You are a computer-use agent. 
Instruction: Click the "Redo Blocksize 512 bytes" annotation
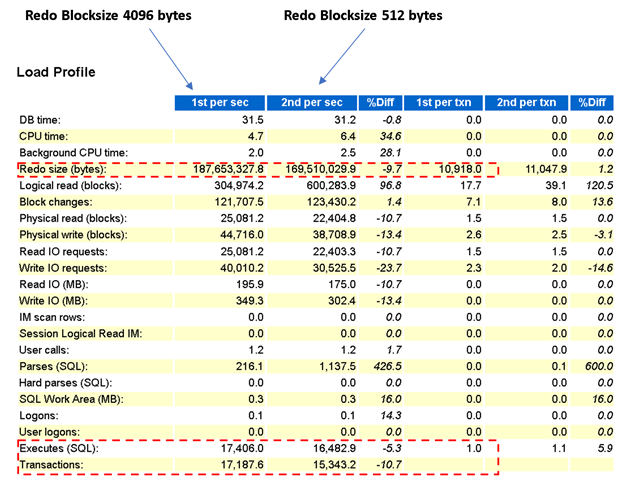pyautogui.click(x=363, y=16)
